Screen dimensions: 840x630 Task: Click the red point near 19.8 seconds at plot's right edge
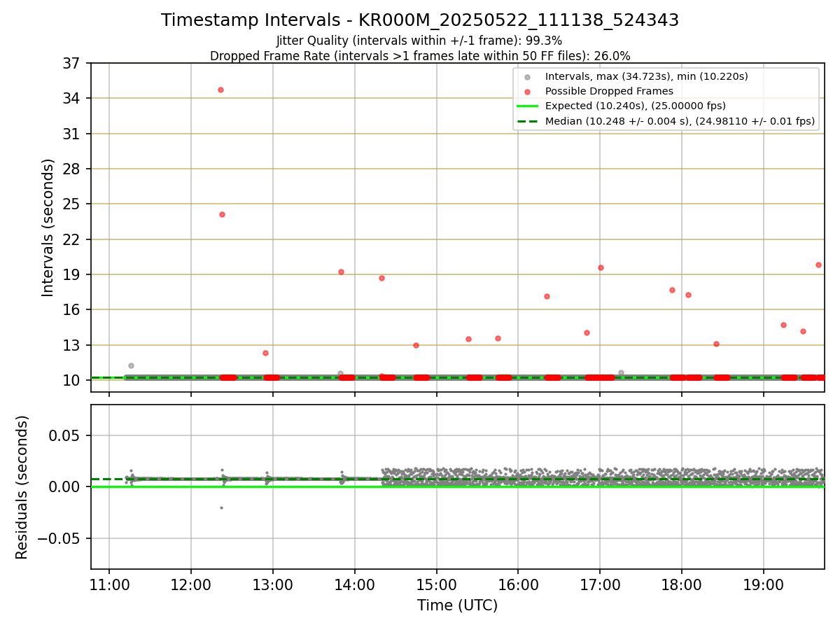point(818,265)
